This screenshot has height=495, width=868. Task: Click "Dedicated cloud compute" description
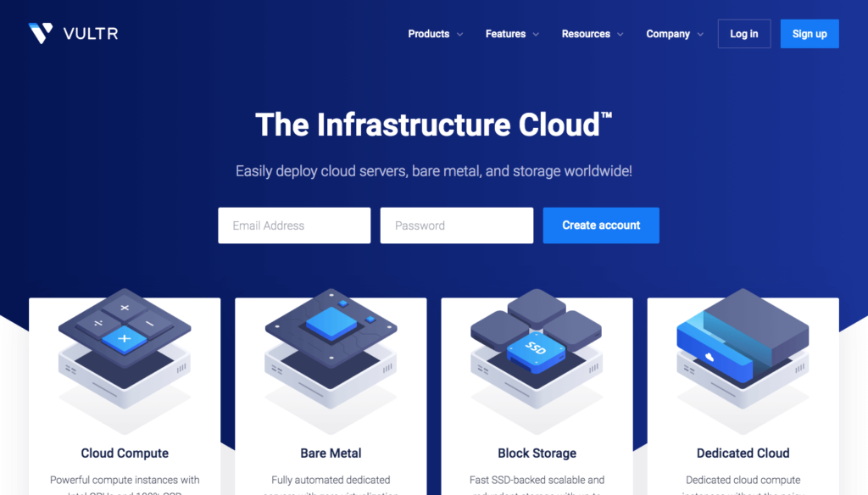pyautogui.click(x=743, y=480)
